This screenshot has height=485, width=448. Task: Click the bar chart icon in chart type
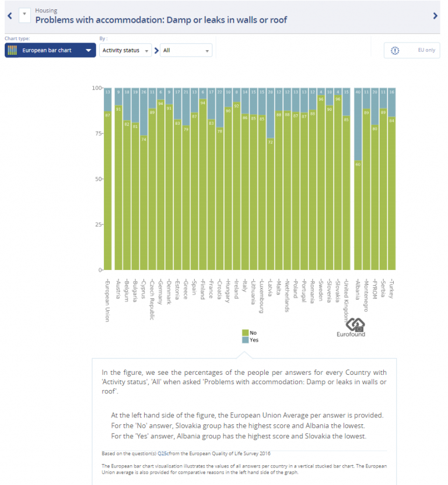12,51
